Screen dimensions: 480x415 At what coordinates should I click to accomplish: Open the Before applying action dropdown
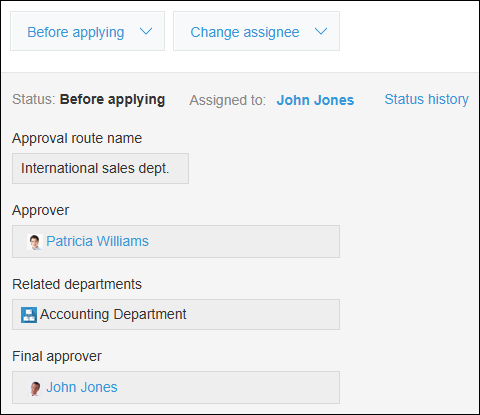pyautogui.click(x=87, y=31)
